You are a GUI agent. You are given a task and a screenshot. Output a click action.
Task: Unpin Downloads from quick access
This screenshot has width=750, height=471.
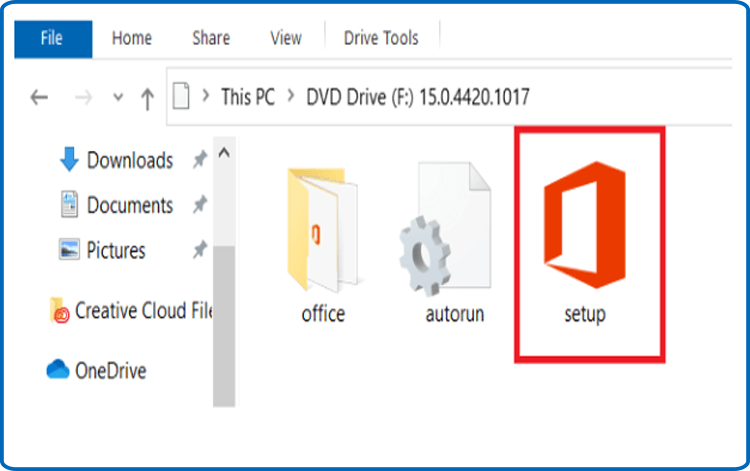[200, 160]
